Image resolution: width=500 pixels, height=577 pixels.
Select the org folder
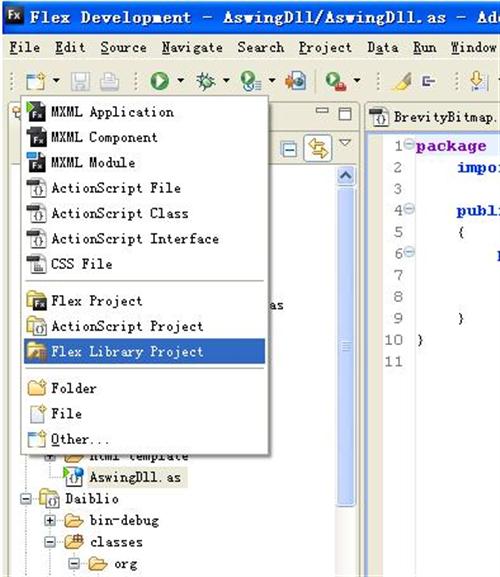tap(126, 564)
